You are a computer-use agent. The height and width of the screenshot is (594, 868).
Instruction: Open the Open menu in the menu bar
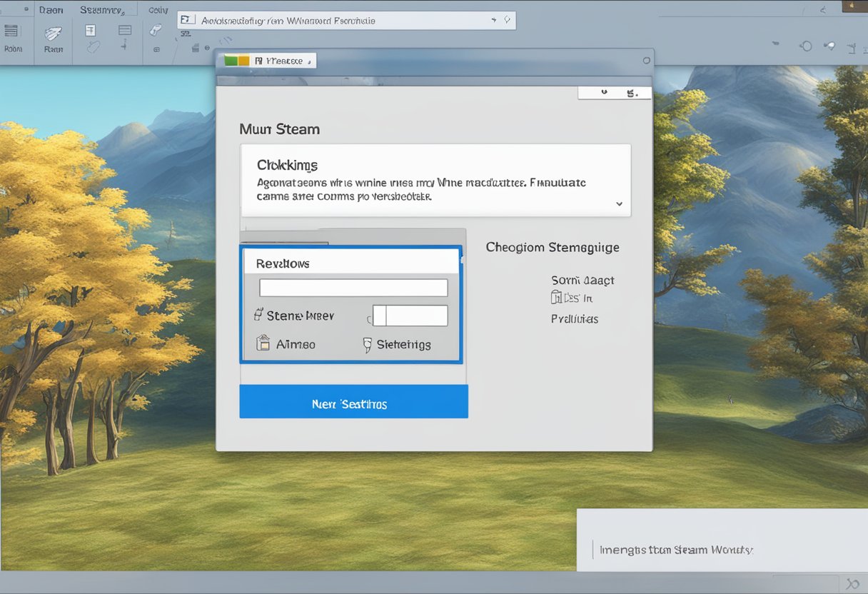point(50,9)
